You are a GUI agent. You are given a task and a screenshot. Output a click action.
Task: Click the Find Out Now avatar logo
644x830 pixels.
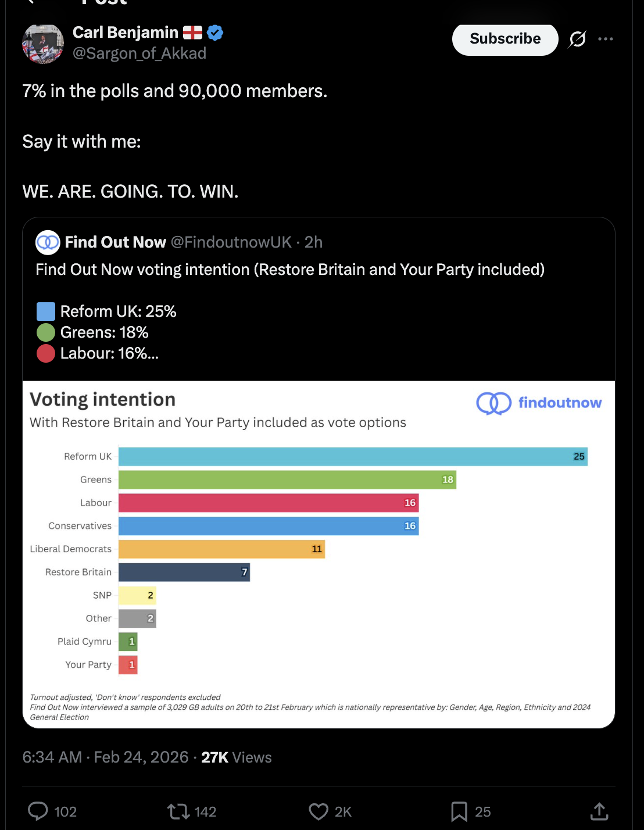tap(48, 242)
